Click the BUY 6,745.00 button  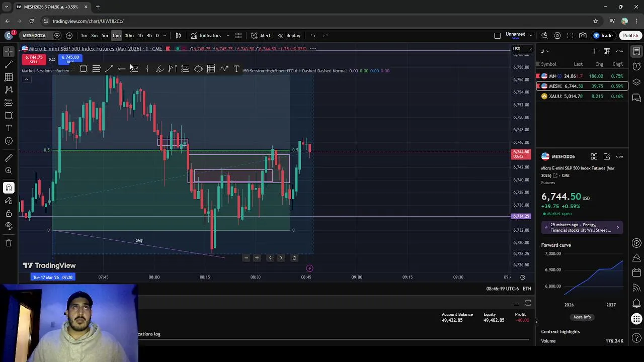coord(70,59)
